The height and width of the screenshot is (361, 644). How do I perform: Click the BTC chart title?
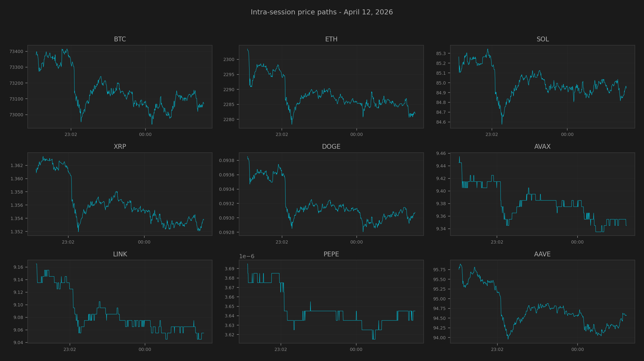(x=120, y=39)
